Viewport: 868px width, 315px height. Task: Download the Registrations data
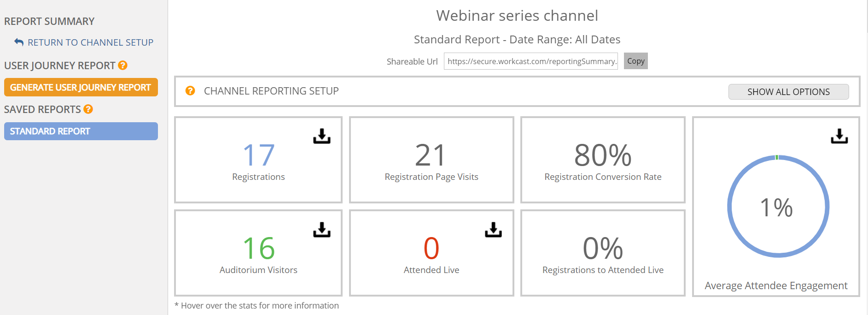(x=322, y=136)
